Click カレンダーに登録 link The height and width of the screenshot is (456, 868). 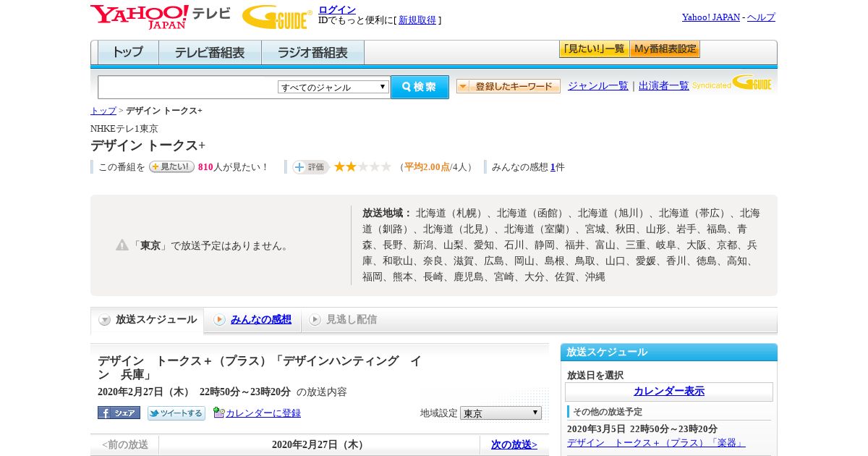point(263,413)
